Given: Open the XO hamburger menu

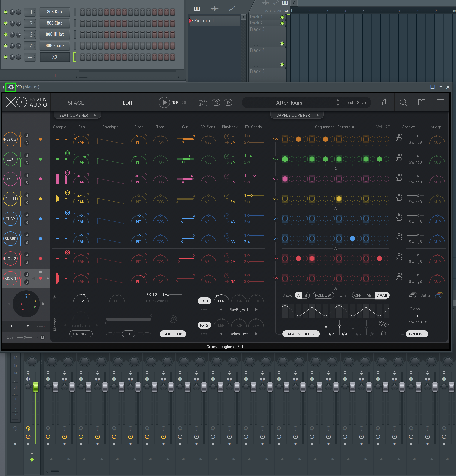Looking at the screenshot, I should [440, 102].
